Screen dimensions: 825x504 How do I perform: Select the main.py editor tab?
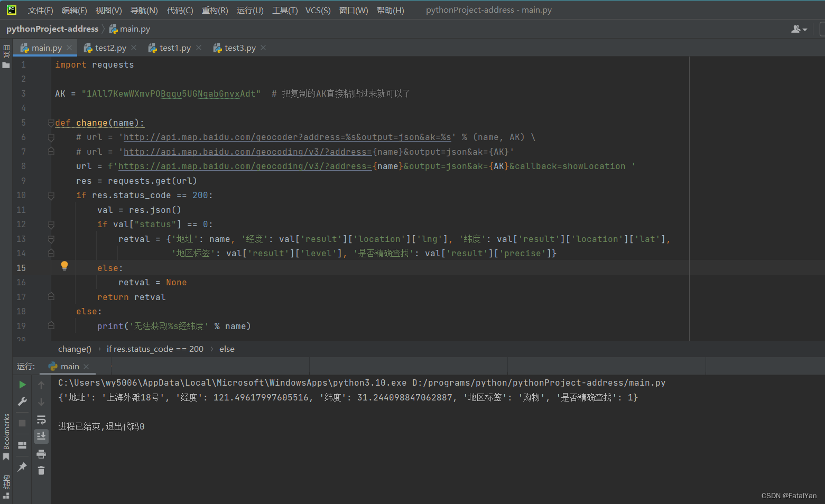click(x=46, y=48)
